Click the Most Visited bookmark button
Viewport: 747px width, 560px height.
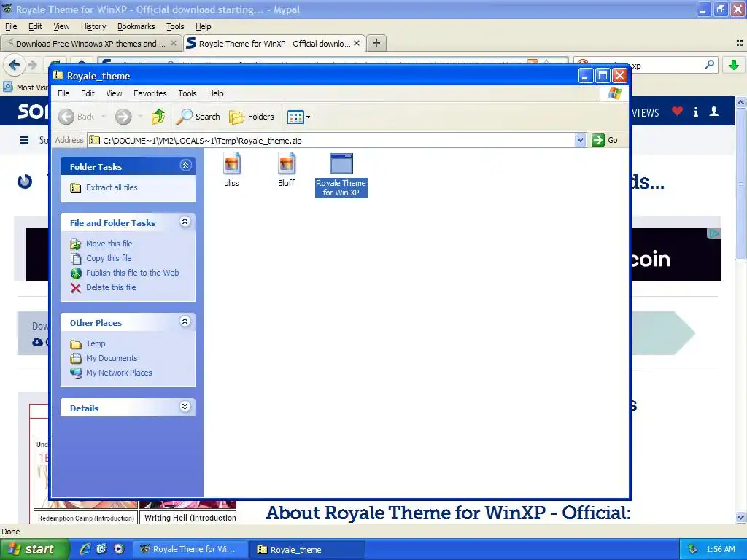(x=26, y=87)
